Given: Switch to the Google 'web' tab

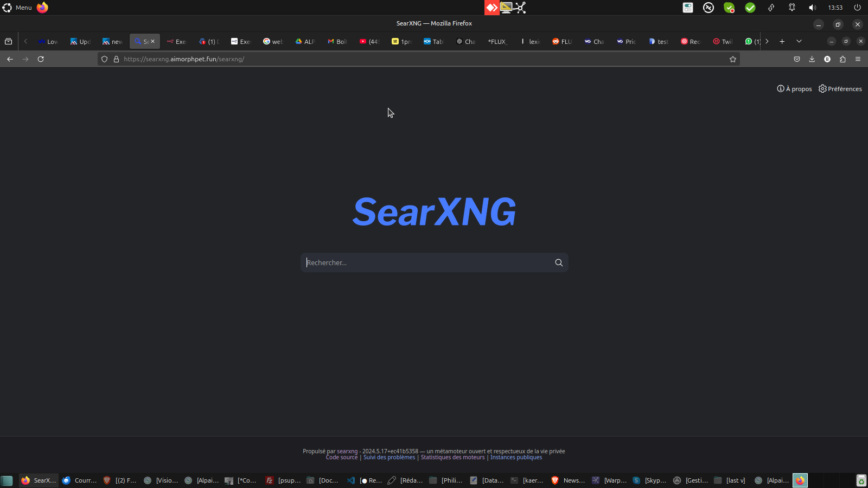Looking at the screenshot, I should click(x=273, y=41).
